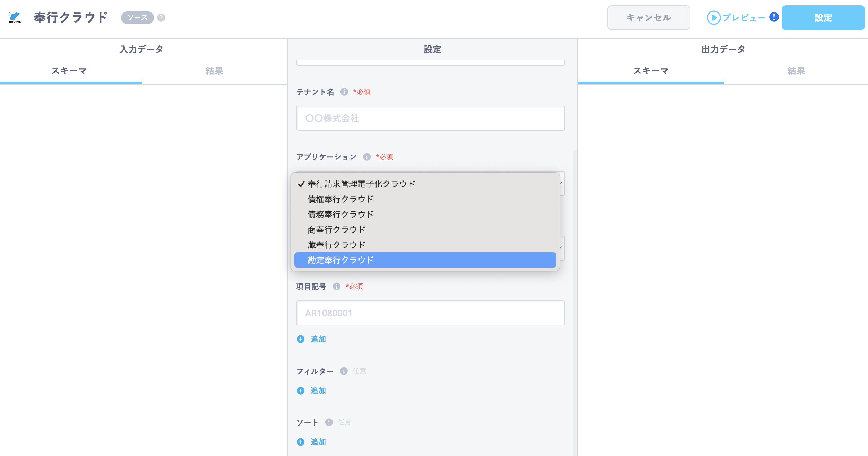The height and width of the screenshot is (456, 868).
Task: Click the キャンセル button
Action: (648, 18)
